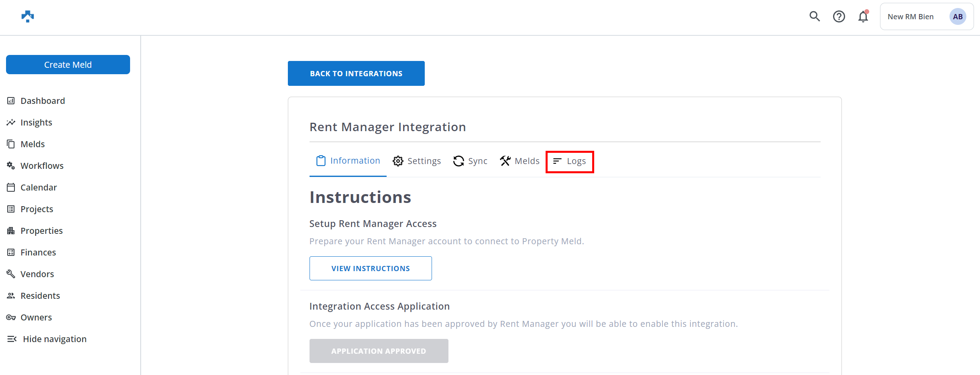Open the Logs tab
Viewport: 980px width, 375px height.
click(x=569, y=161)
